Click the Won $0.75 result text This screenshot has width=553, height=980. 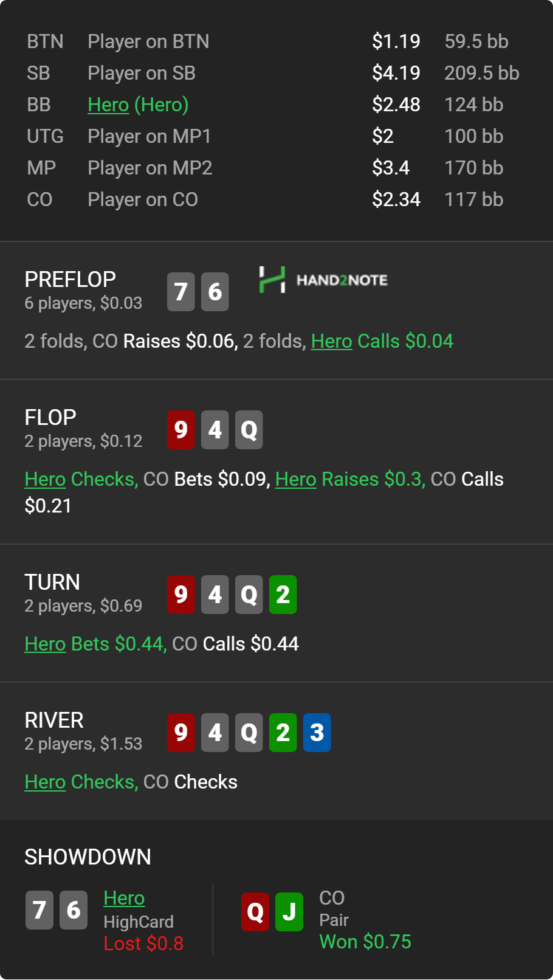click(x=365, y=942)
